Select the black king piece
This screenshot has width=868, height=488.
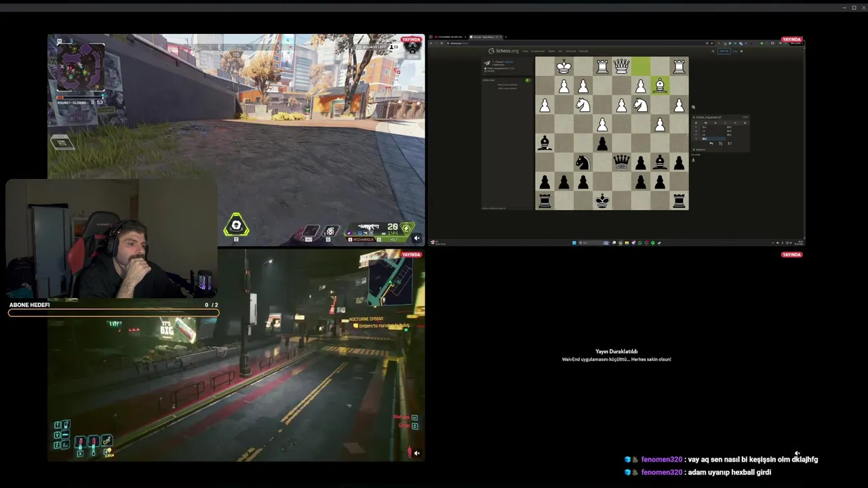[602, 201]
